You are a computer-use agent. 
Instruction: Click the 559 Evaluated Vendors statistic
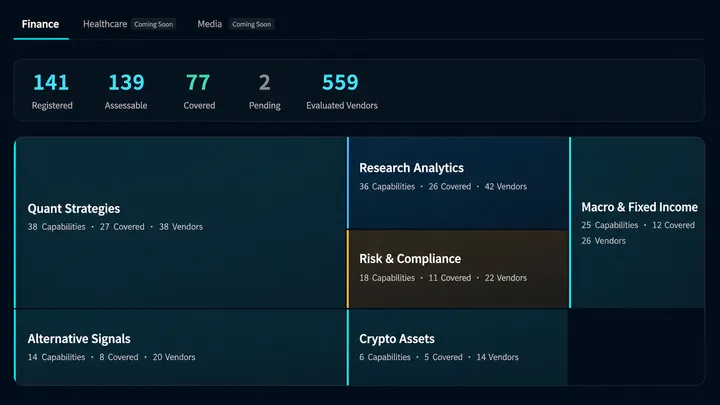(342, 91)
